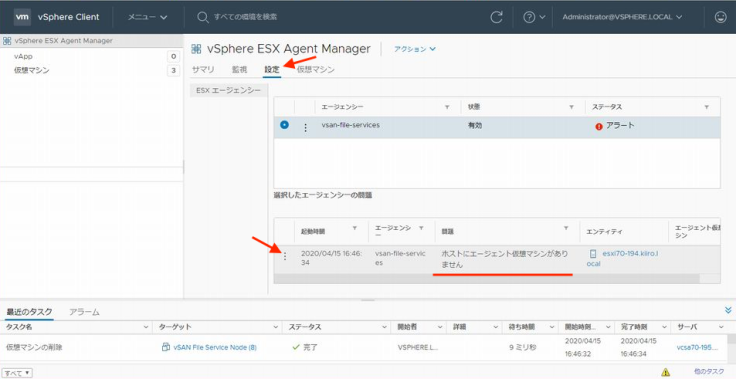Open 待ち時間 column dropdown
The image size is (736, 379).
551,327
